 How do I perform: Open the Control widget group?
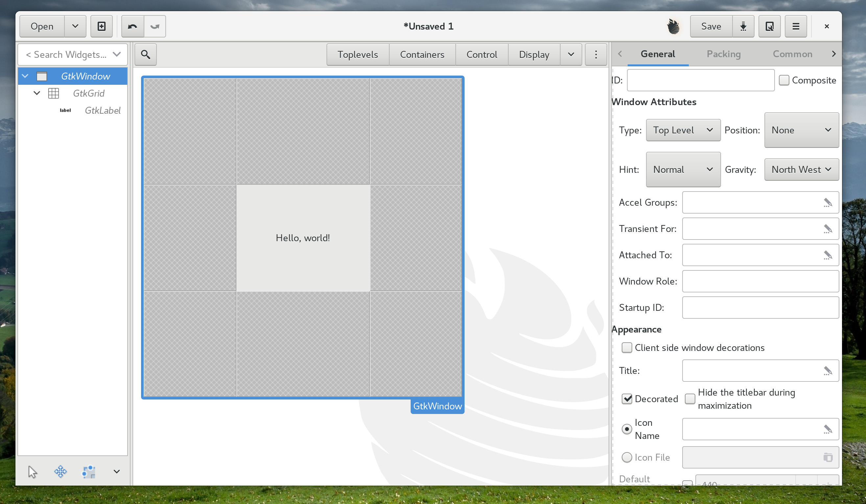click(481, 54)
